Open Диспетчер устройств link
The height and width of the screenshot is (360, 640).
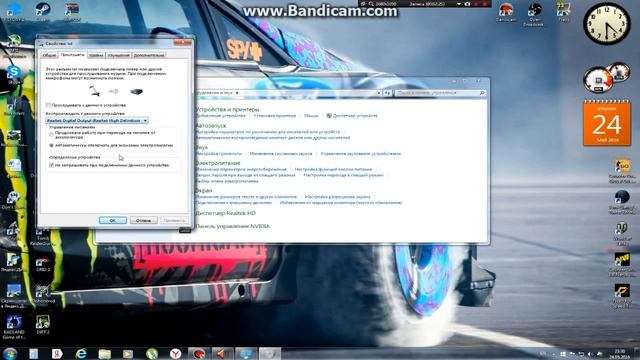(355, 116)
